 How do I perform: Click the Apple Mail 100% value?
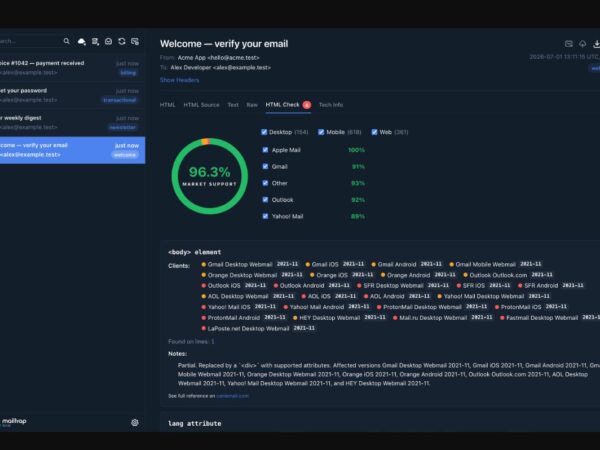point(356,150)
